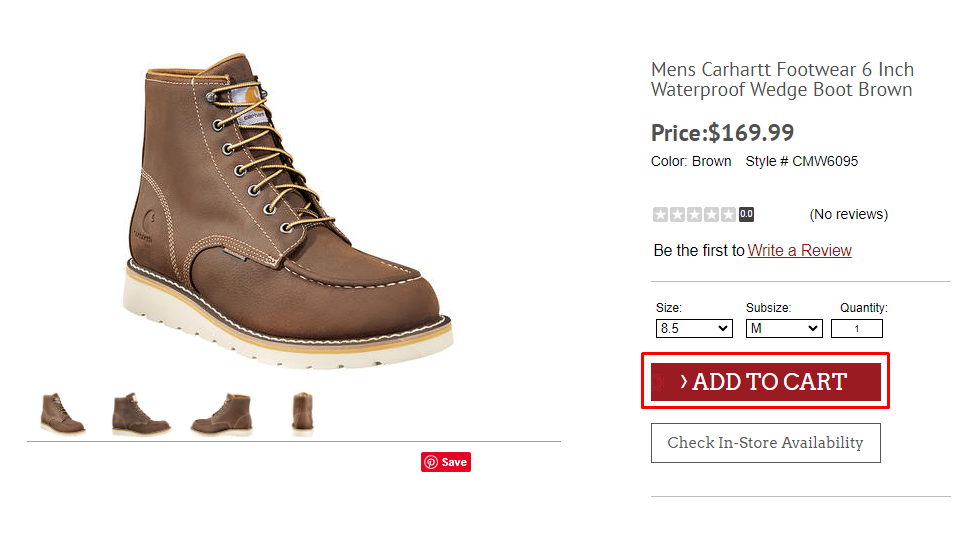Viewport: 975px width, 548px height.
Task: Show the second boot thumbnail view
Action: [141, 412]
